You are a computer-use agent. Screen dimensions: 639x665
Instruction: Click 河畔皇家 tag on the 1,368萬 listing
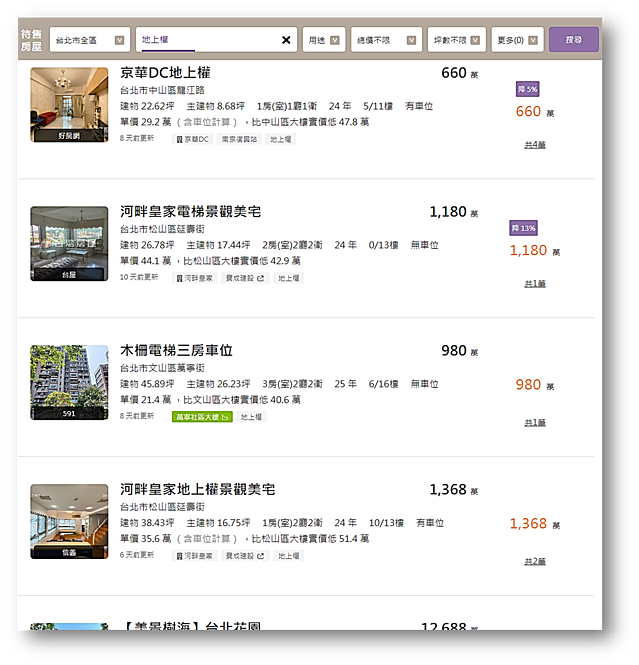195,556
